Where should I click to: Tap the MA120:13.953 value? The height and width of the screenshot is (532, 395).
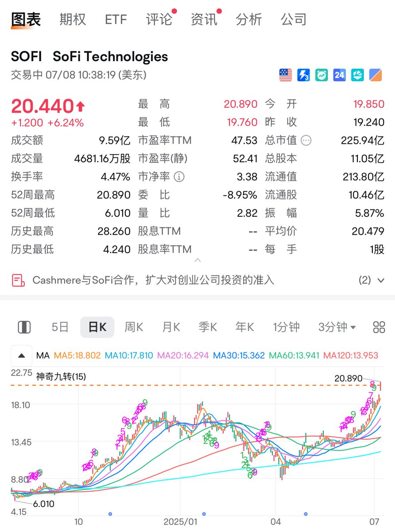click(351, 356)
